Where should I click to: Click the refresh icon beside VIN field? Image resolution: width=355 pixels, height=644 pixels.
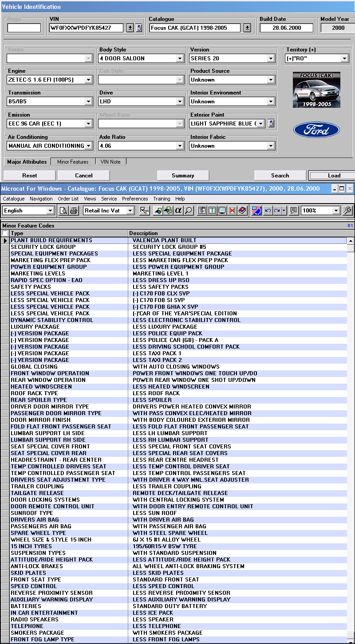(x=139, y=28)
